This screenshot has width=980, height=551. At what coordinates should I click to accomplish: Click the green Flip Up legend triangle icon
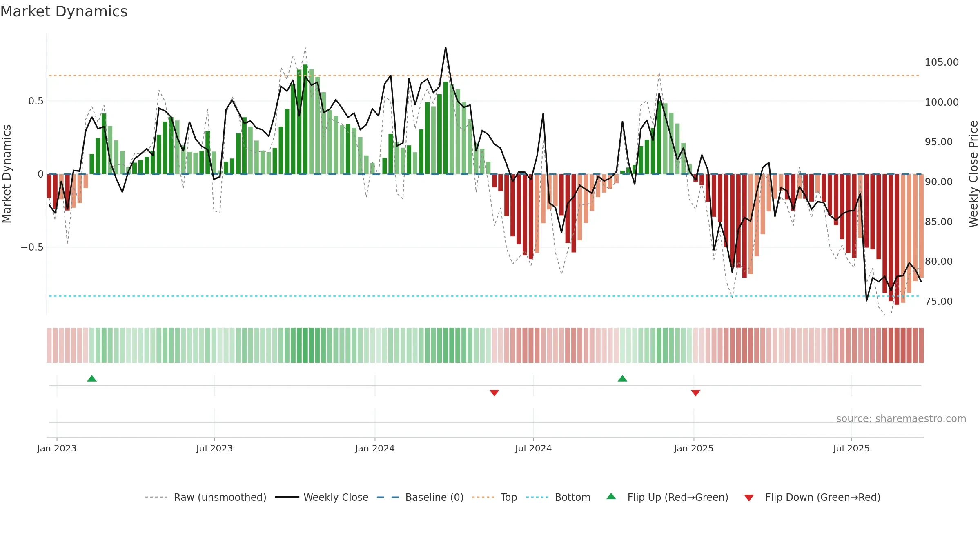tap(611, 496)
